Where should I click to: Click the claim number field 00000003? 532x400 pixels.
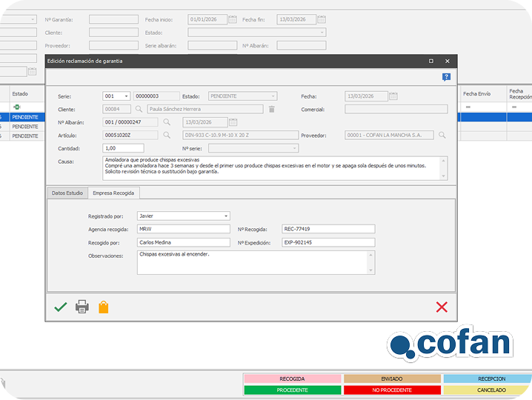click(x=156, y=96)
